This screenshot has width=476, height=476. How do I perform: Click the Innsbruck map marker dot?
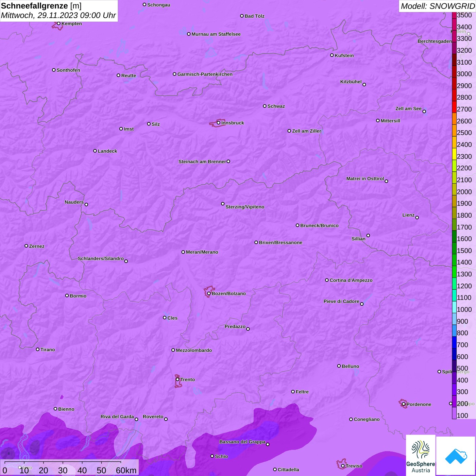coord(219,123)
